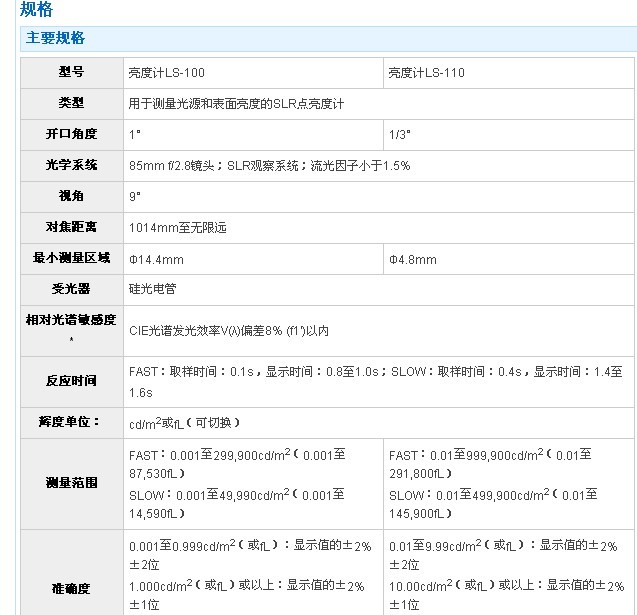Select the 视角 row label

[x=71, y=196]
